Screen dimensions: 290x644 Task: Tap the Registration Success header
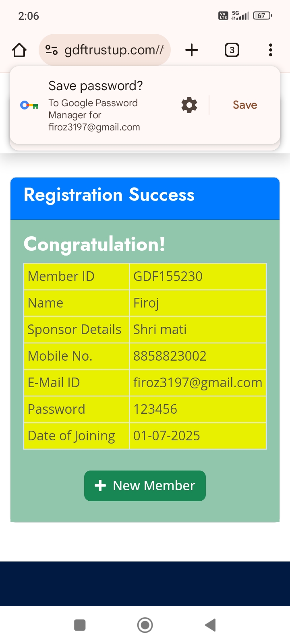tap(109, 195)
